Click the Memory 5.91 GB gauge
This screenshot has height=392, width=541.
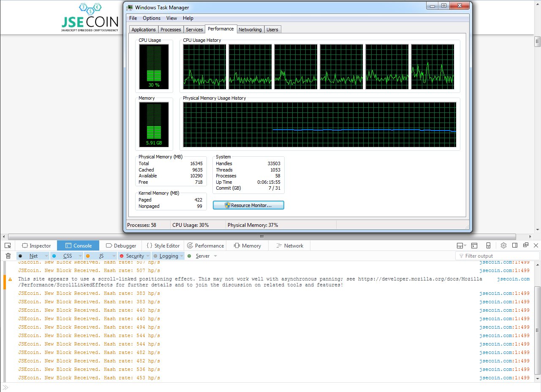(154, 125)
